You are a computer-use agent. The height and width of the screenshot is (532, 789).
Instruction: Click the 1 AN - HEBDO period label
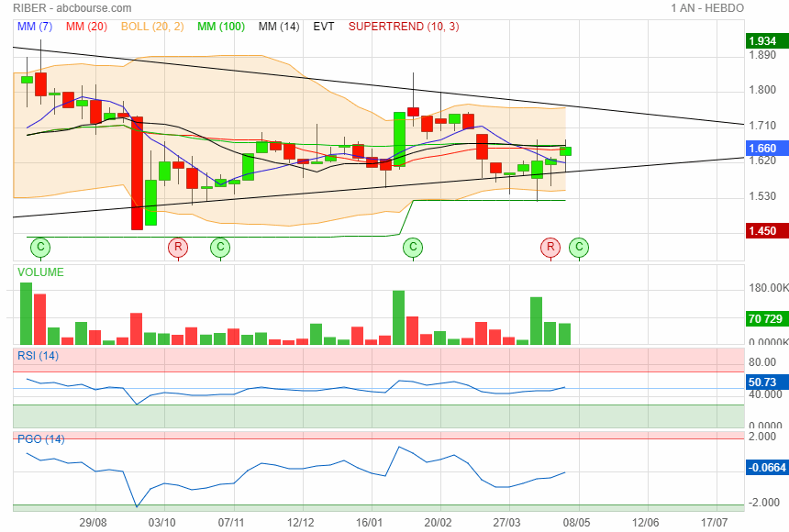(x=707, y=8)
